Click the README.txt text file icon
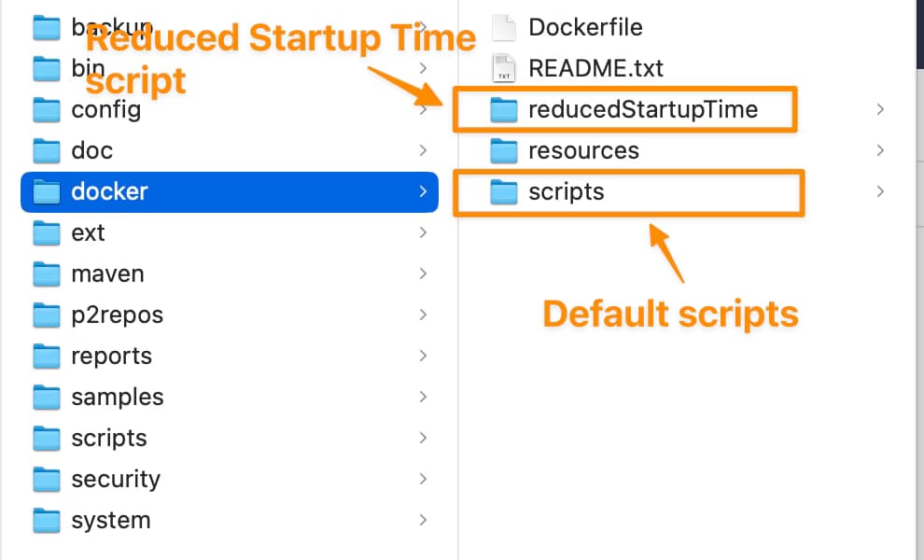 [503, 68]
